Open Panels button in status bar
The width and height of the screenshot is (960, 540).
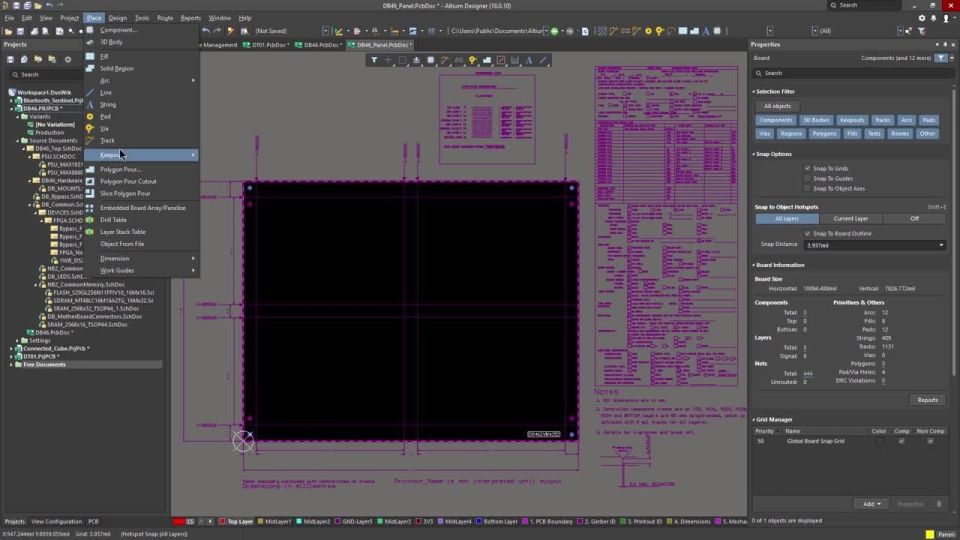(947, 534)
